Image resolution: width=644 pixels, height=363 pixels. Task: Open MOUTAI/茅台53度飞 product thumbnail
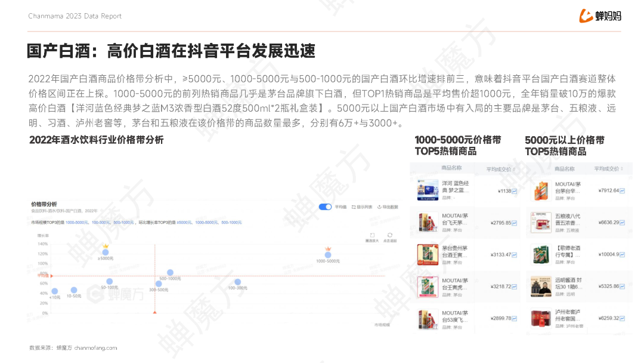pos(428,319)
